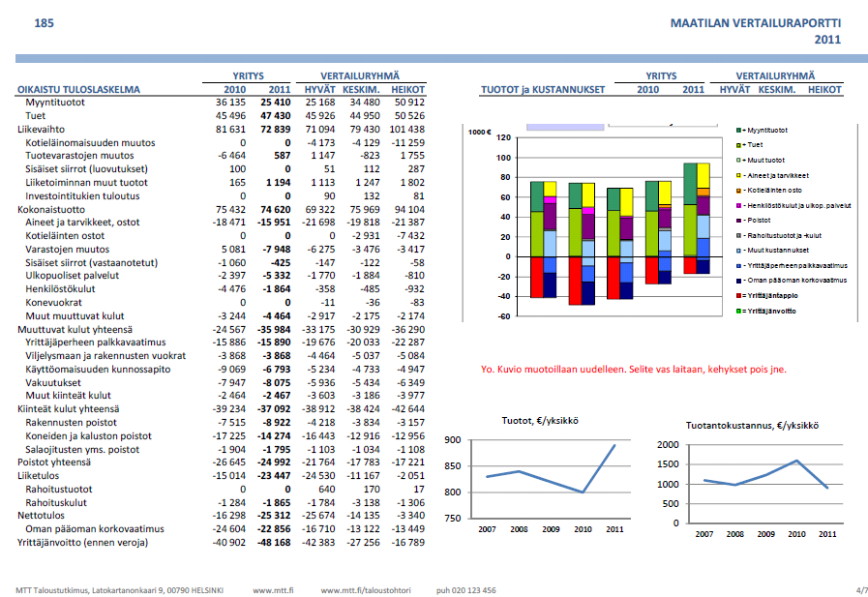The height and width of the screenshot is (597, 868).
Task: Click the Vakuutukset row label
Action: pyautogui.click(x=53, y=383)
